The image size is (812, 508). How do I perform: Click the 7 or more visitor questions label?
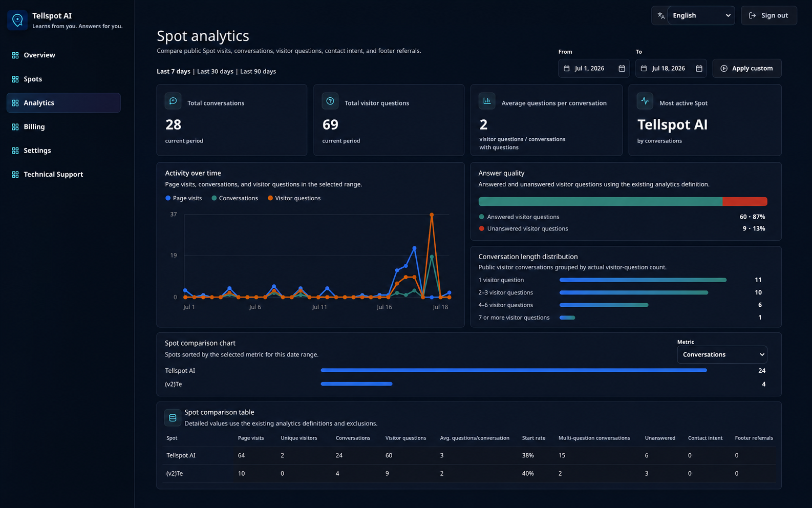[514, 318]
